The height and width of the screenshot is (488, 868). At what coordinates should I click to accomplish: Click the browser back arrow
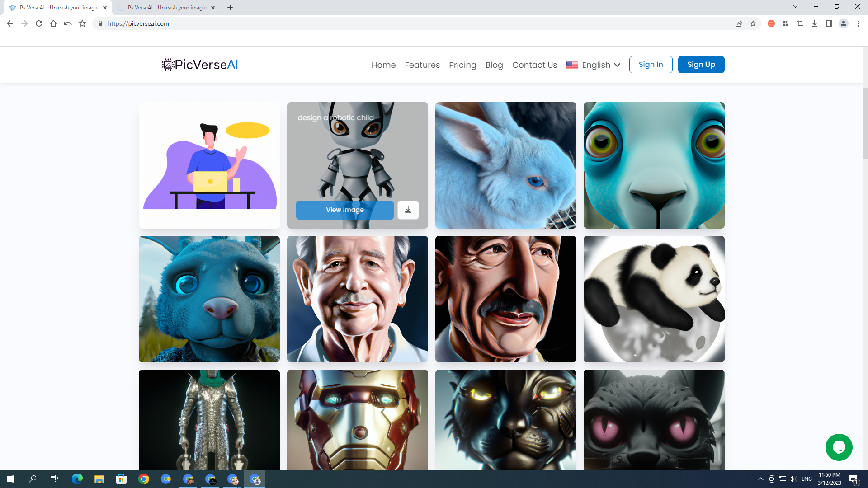10,23
